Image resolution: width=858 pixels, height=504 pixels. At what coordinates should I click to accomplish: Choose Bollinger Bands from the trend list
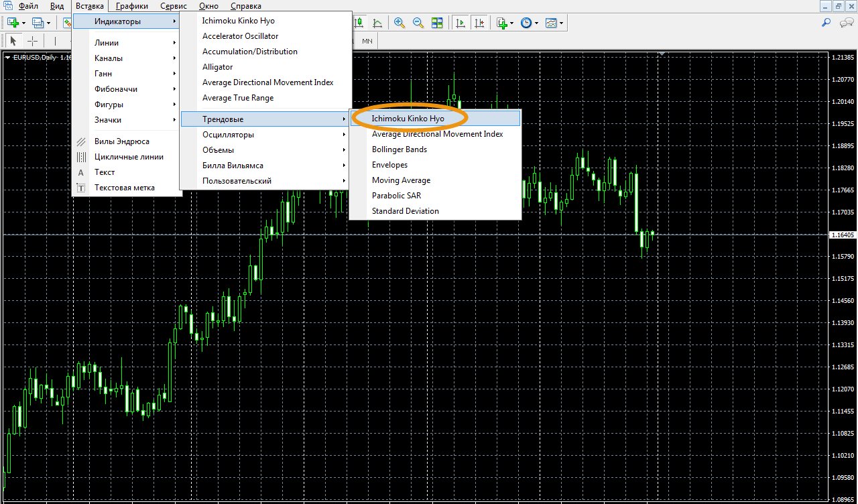[400, 149]
